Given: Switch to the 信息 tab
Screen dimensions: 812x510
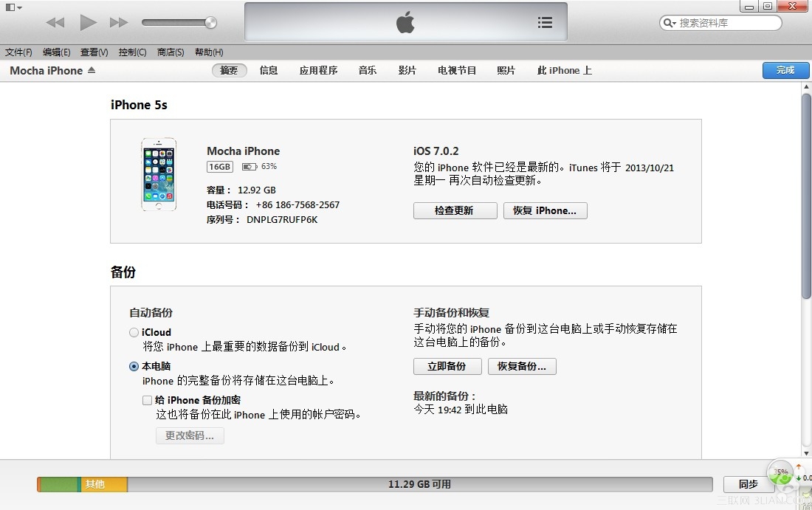Looking at the screenshot, I should pyautogui.click(x=269, y=70).
